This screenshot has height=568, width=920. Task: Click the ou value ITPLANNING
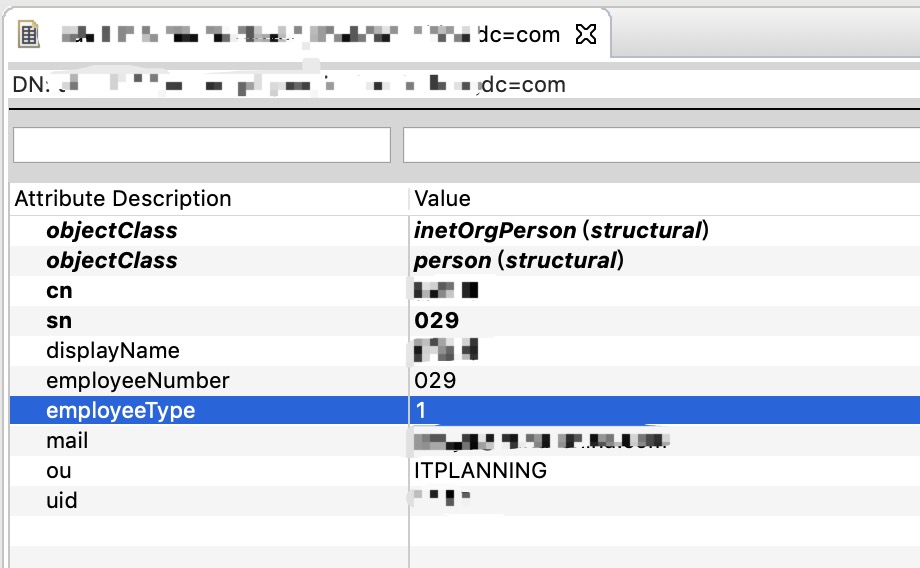(481, 471)
